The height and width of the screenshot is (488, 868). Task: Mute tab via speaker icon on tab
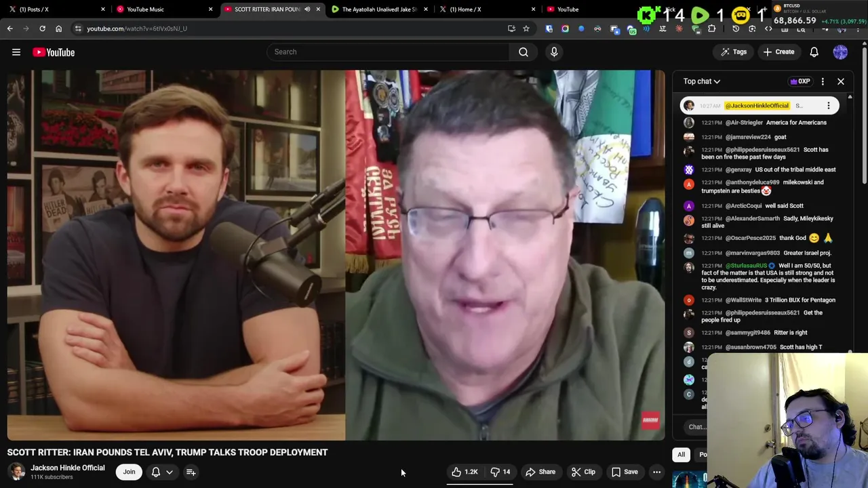pos(307,9)
